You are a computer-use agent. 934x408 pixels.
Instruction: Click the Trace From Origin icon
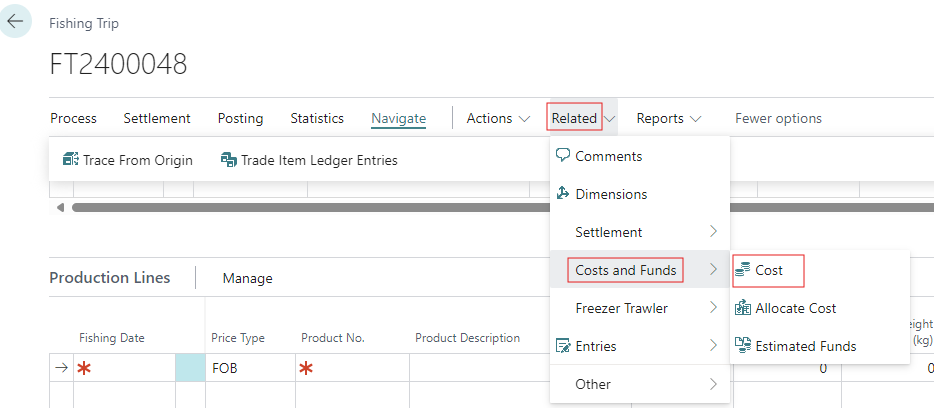(x=70, y=160)
